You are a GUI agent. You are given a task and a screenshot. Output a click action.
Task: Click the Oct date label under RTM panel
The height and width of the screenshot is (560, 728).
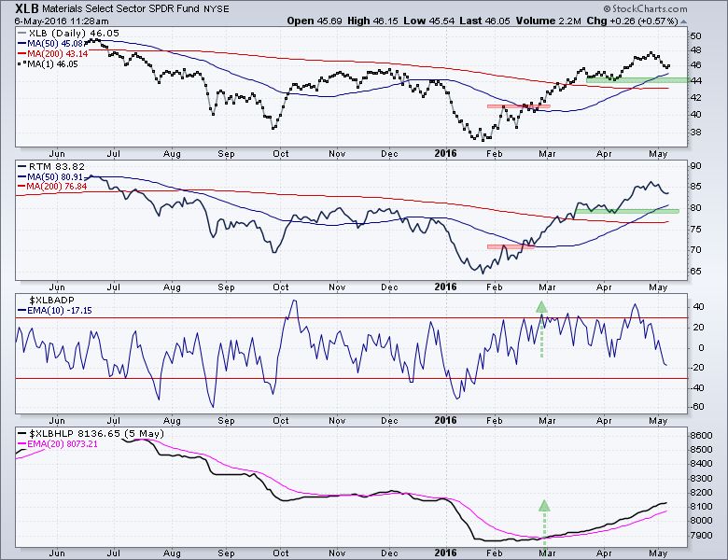[280, 287]
